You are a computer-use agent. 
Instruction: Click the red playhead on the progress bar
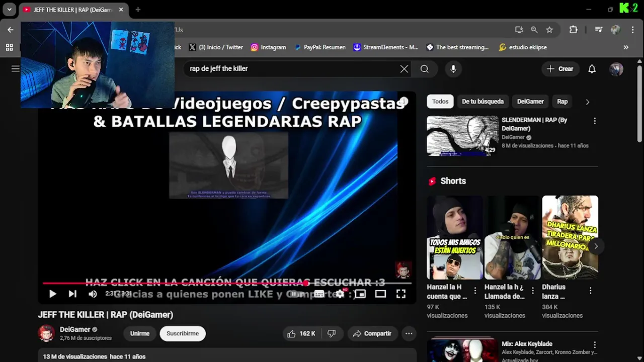click(305, 283)
